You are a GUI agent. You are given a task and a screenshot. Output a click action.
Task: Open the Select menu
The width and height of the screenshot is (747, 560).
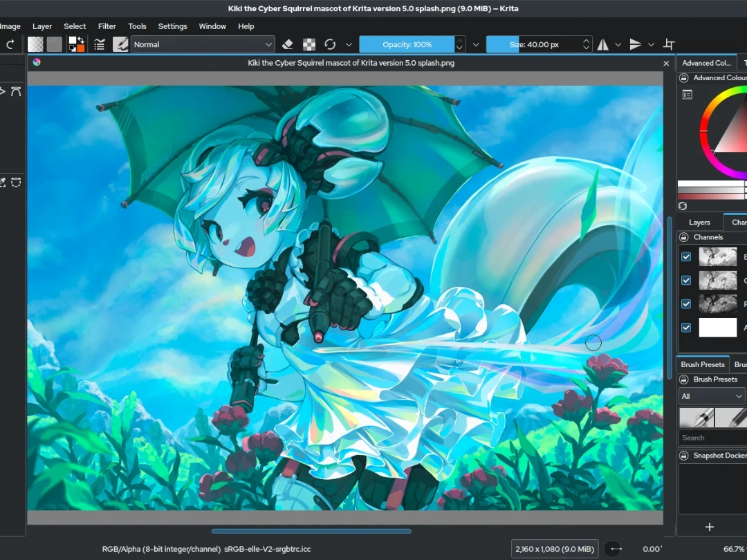(x=75, y=26)
